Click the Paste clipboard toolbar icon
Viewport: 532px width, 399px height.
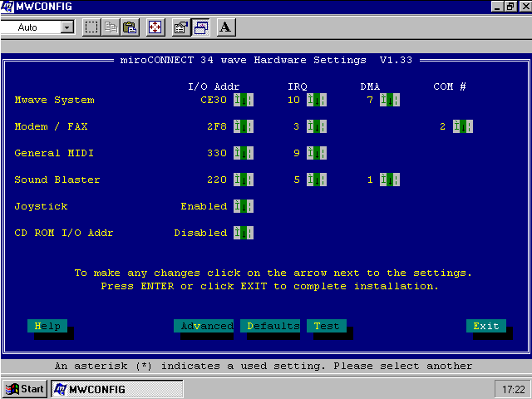(130, 27)
